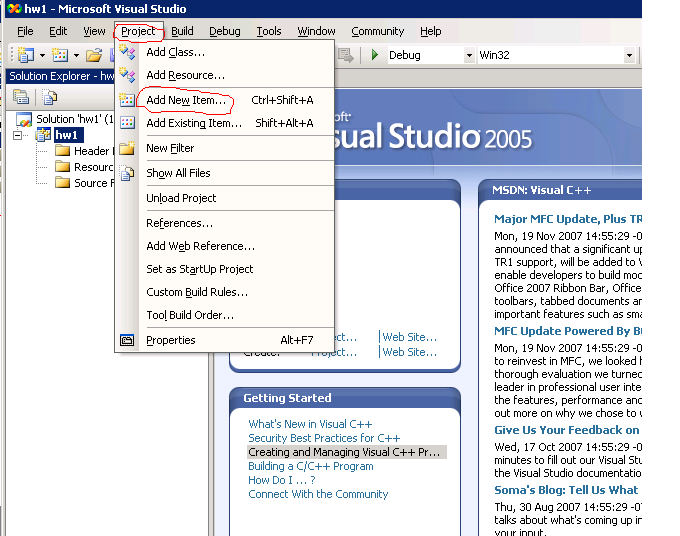Click the green Start Debugging arrow
The width and height of the screenshot is (680, 536).
pos(375,55)
